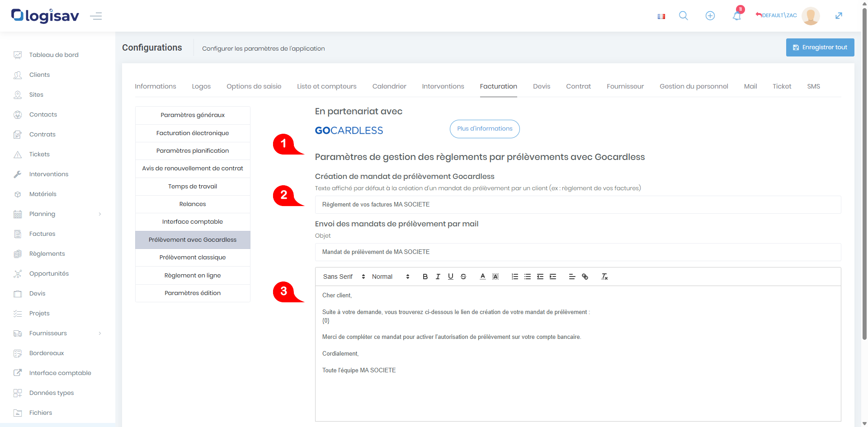Screen dimensions: 868x427
Task: Click the Enregistrer tout button
Action: click(x=820, y=47)
